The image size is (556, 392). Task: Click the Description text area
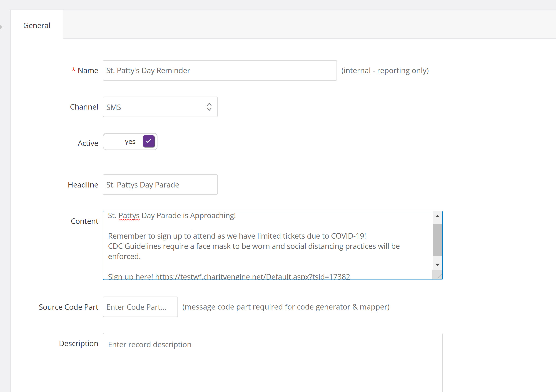273,363
